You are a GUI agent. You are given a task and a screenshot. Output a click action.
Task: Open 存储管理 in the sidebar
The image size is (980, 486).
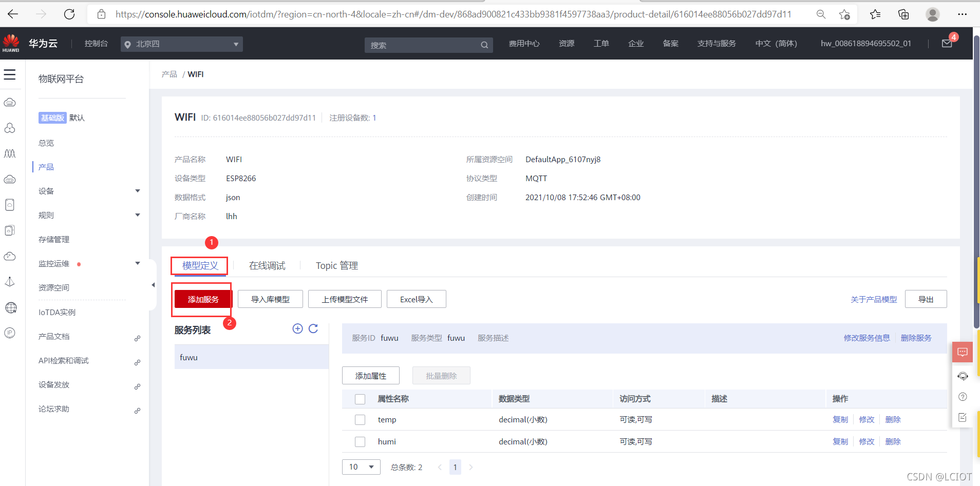pyautogui.click(x=54, y=239)
